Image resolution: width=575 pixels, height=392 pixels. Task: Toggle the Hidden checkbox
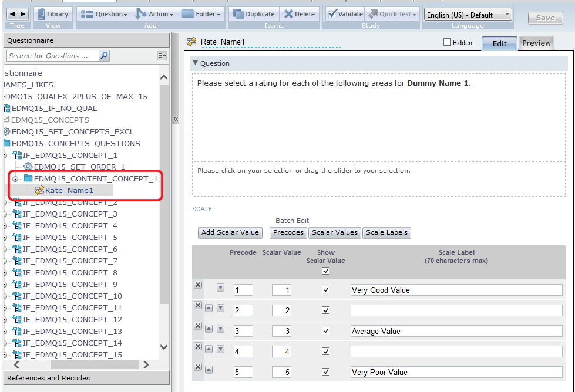447,42
